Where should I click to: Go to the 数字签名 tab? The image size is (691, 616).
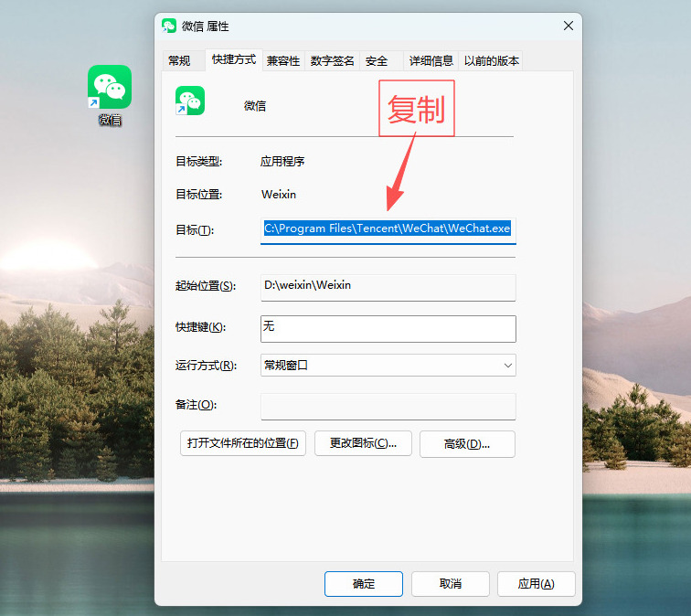coord(333,61)
